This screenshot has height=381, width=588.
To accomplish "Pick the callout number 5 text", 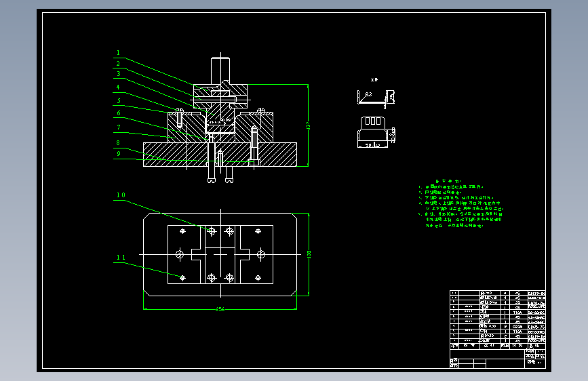I will coord(119,101).
